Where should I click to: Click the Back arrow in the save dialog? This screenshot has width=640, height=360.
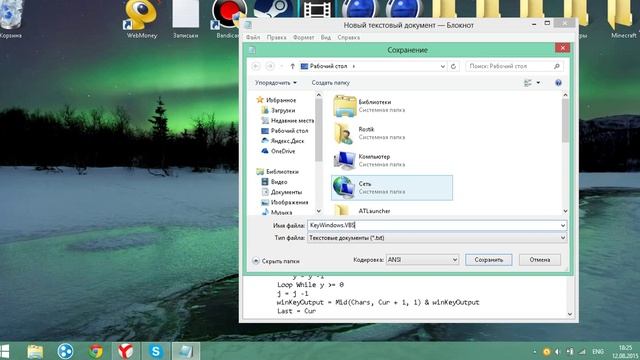[x=256, y=66]
